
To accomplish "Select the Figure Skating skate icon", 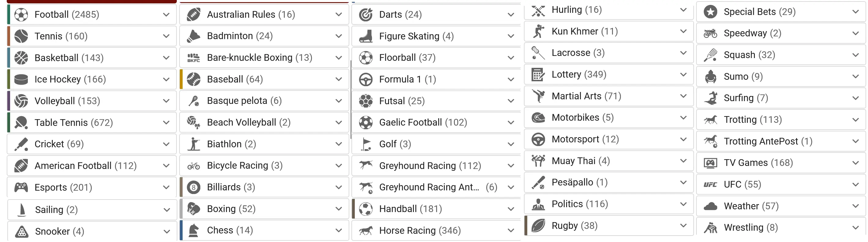I will coord(365,36).
